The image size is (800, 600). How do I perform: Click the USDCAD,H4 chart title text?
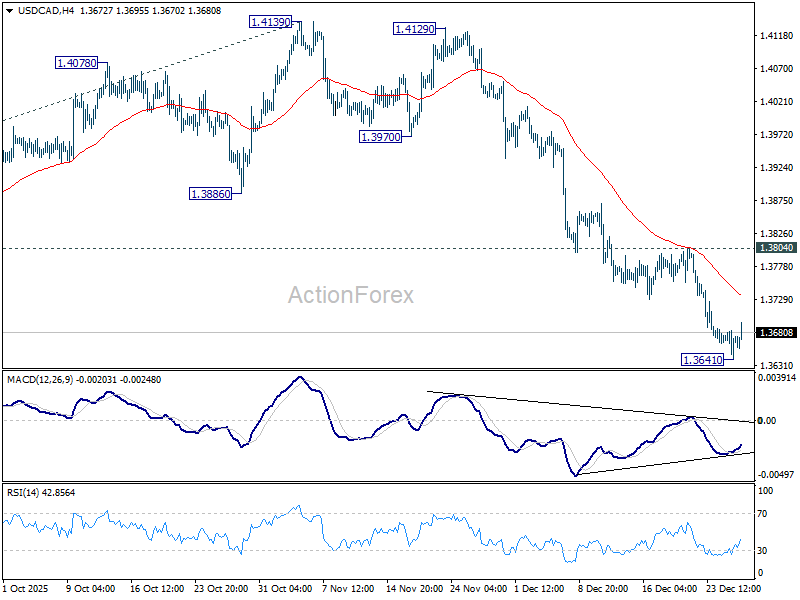pos(45,11)
